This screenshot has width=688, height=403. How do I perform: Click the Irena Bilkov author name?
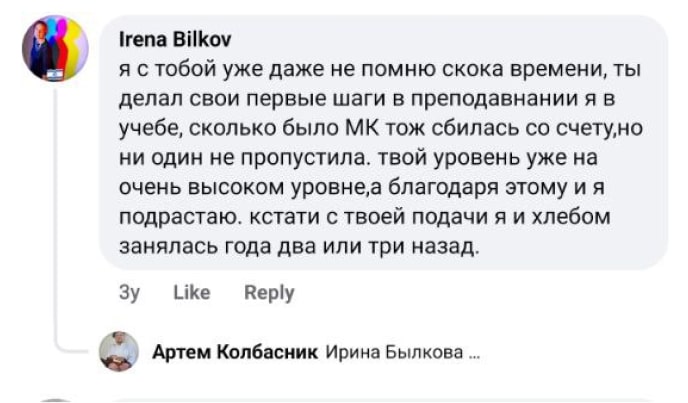[x=174, y=41]
